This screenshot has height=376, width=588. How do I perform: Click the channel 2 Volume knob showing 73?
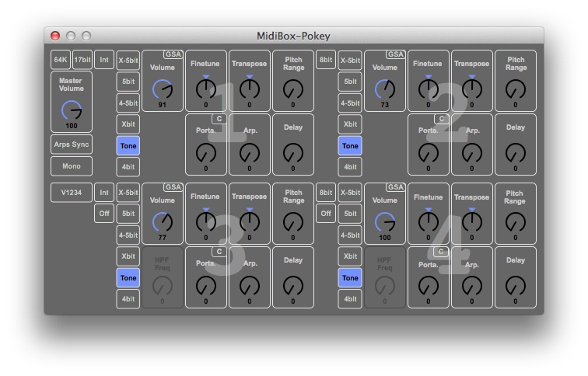pos(385,89)
